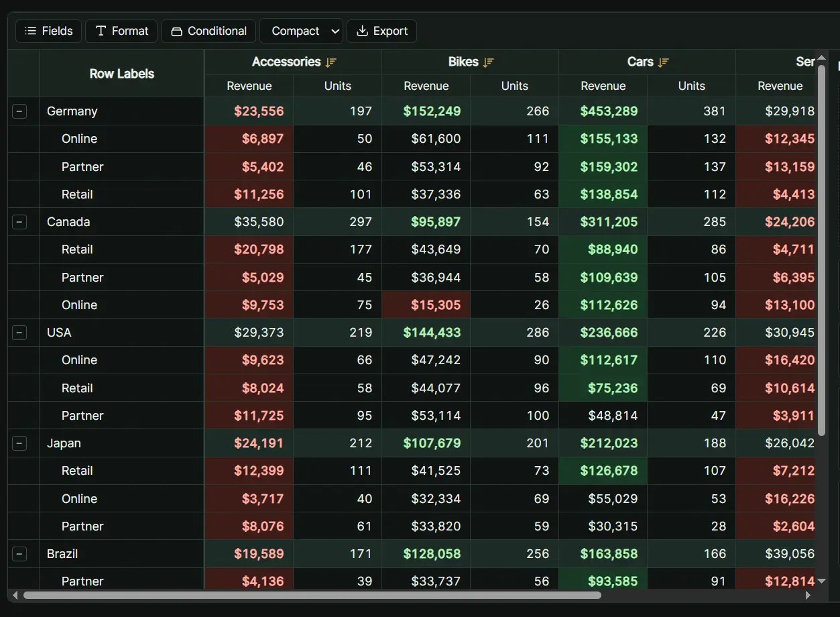Viewport: 840px width, 617px height.
Task: Export the pivot table data
Action: (381, 31)
